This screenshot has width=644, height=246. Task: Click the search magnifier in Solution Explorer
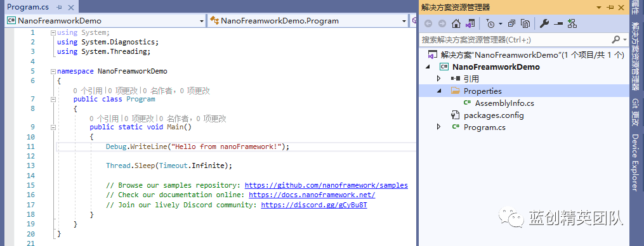pos(616,39)
